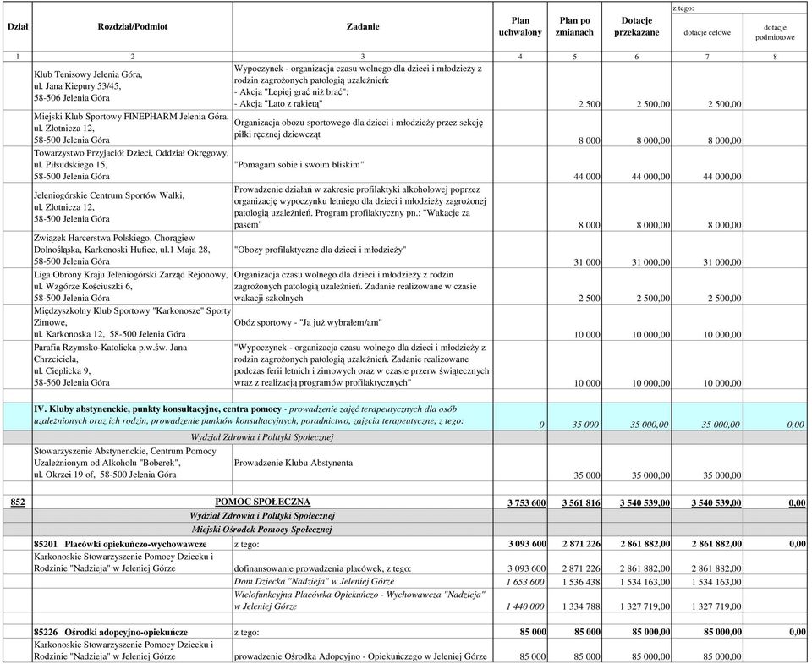Select the value '3 753 600' in Plan uchwalony
The width and height of the screenshot is (812, 664).
tap(527, 502)
